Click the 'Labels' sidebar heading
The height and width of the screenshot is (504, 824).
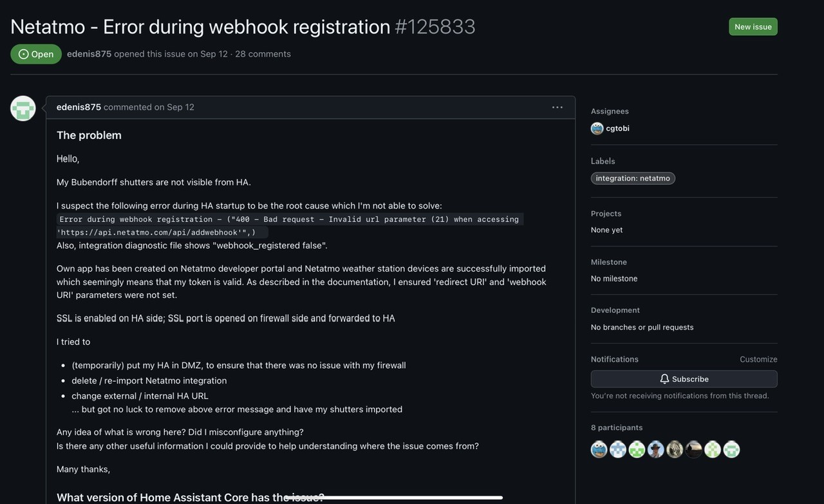pos(603,161)
